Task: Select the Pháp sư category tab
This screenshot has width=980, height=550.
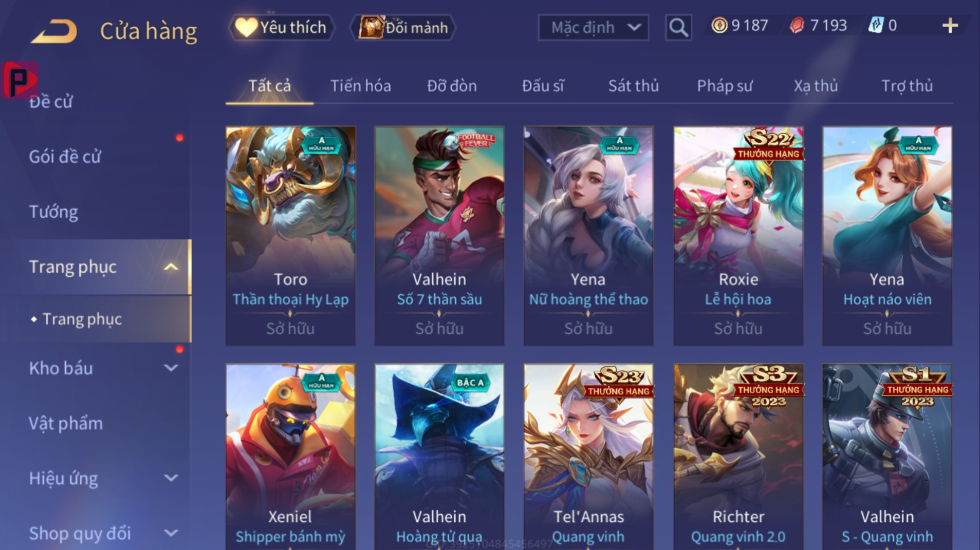Action: [725, 86]
